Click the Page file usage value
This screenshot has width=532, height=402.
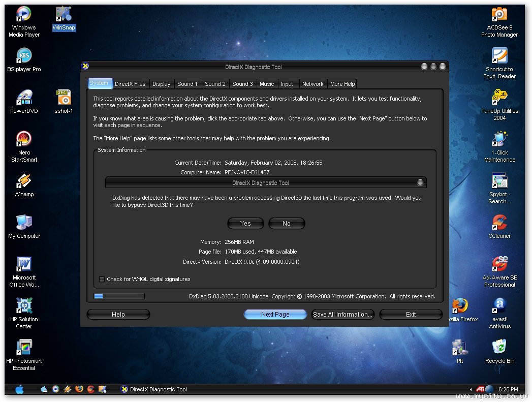coord(261,252)
